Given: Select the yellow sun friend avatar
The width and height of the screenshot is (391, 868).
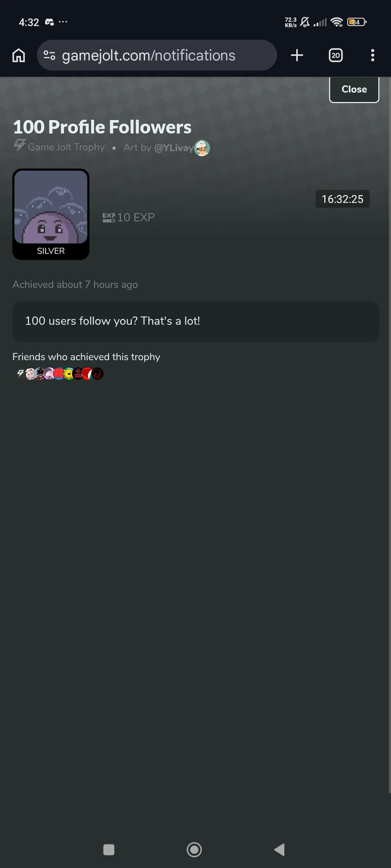Looking at the screenshot, I should click(x=69, y=374).
